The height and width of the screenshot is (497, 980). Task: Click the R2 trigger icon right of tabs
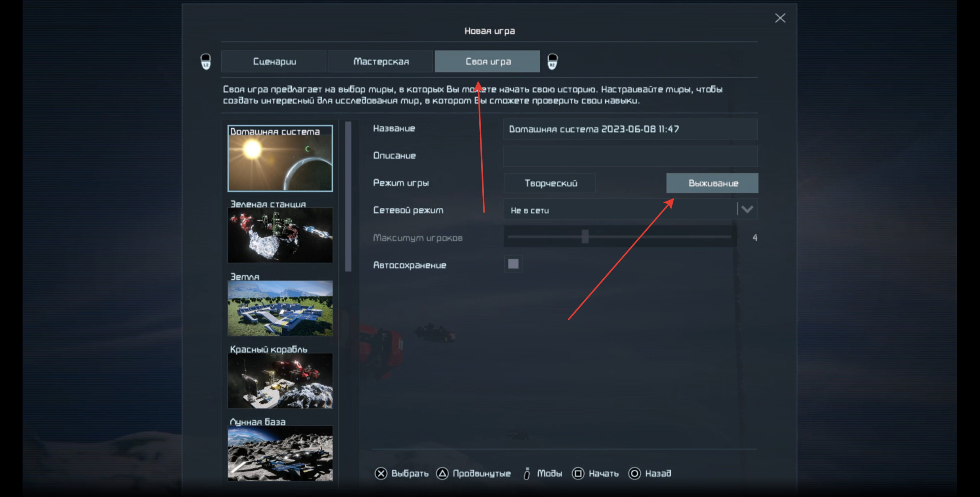(x=552, y=62)
